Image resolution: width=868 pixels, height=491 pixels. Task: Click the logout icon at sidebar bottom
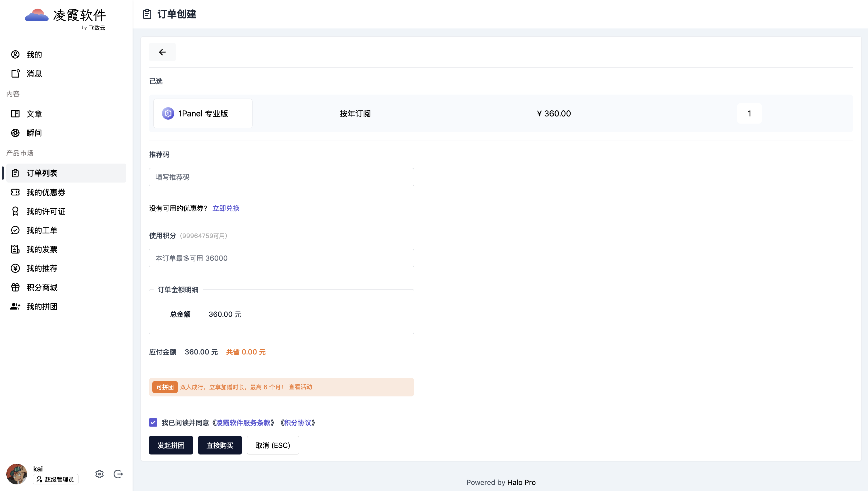pyautogui.click(x=118, y=474)
